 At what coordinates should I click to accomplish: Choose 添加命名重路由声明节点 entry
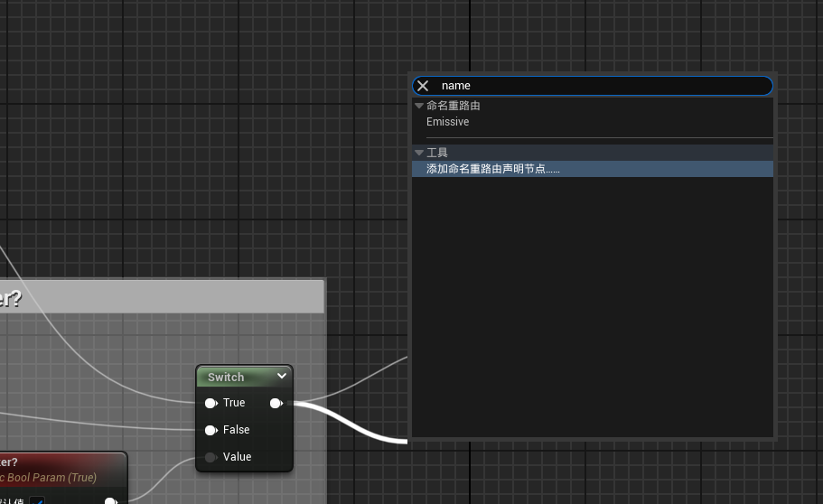pos(593,169)
